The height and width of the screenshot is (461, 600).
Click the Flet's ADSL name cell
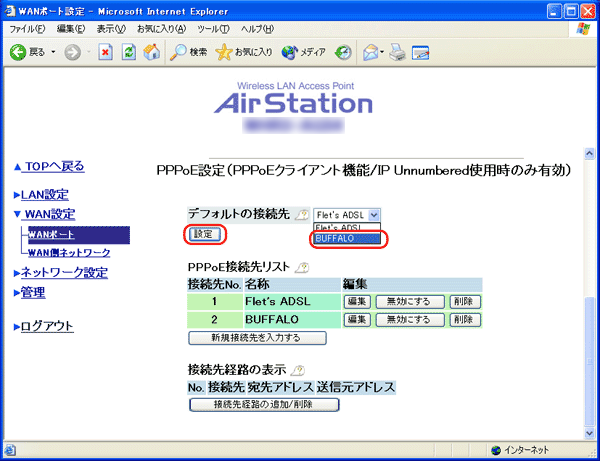(x=292, y=301)
